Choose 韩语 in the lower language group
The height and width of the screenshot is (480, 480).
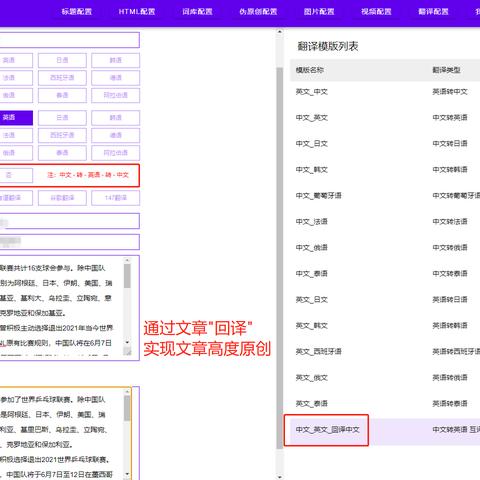tap(116, 118)
